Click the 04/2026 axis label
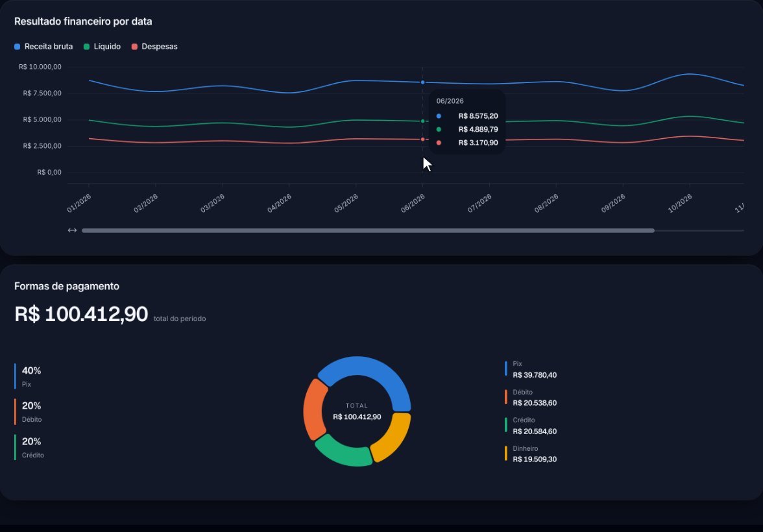The width and height of the screenshot is (763, 532). click(x=279, y=203)
